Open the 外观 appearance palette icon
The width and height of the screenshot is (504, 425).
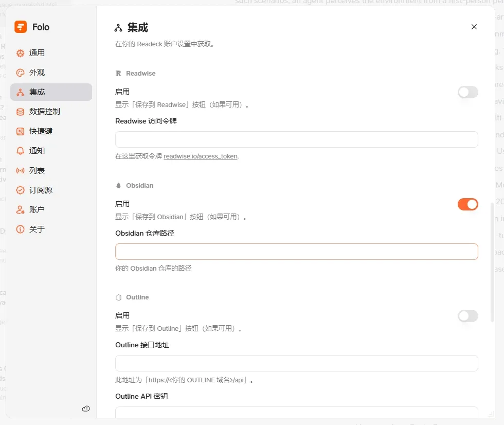click(x=20, y=73)
